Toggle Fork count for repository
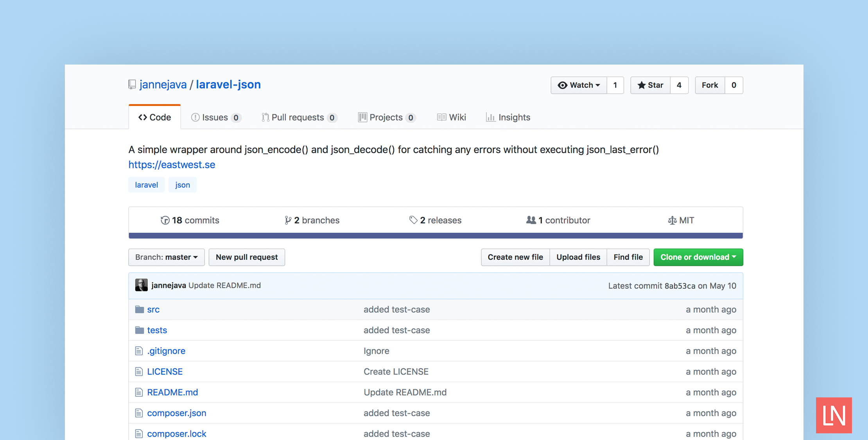The width and height of the screenshot is (868, 440). coord(733,85)
